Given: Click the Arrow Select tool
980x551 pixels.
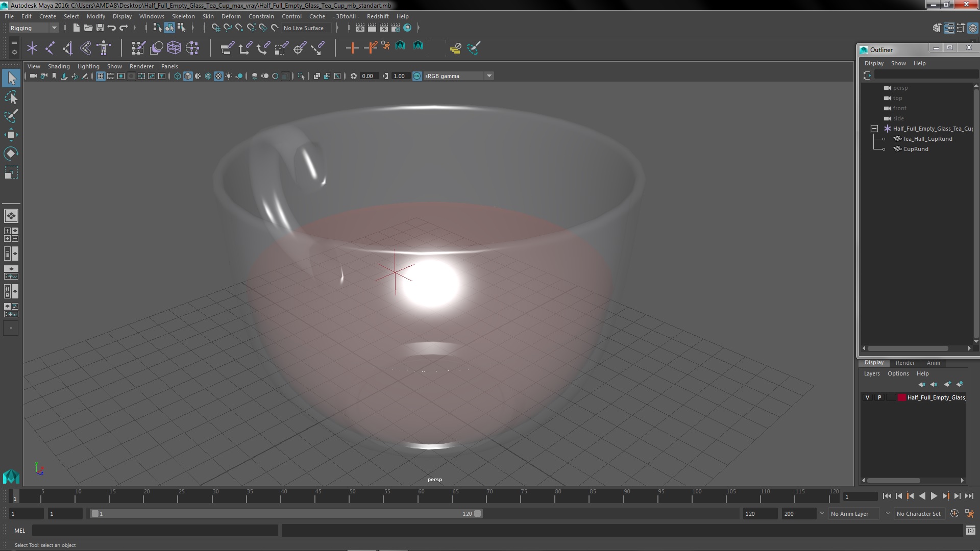Looking at the screenshot, I should [11, 78].
